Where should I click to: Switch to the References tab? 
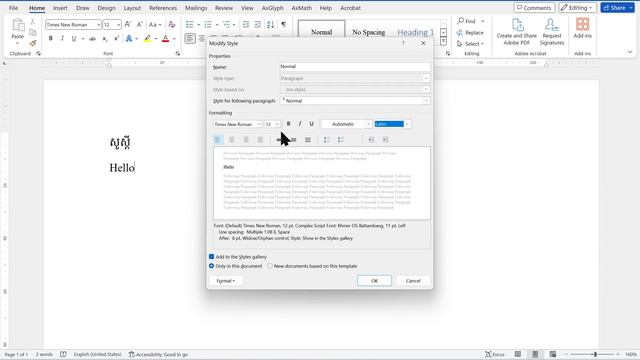[x=163, y=8]
